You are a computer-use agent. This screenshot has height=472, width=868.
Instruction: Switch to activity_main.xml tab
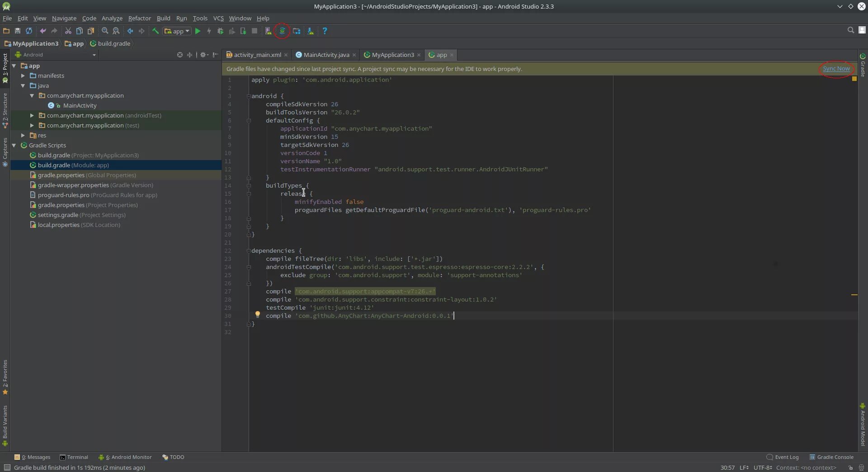(257, 55)
